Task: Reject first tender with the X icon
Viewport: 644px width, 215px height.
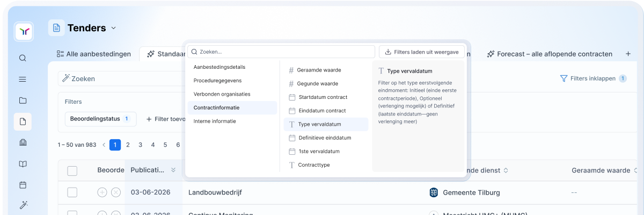Action: pyautogui.click(x=116, y=192)
